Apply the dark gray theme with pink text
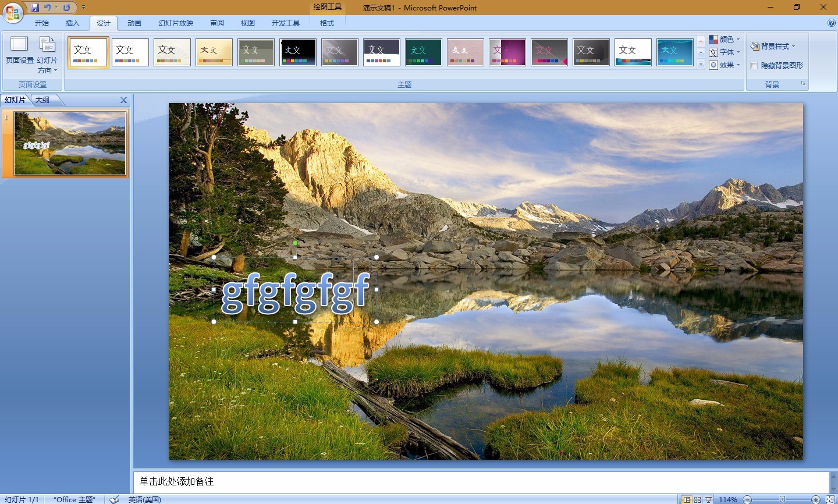This screenshot has width=838, height=504. click(549, 52)
